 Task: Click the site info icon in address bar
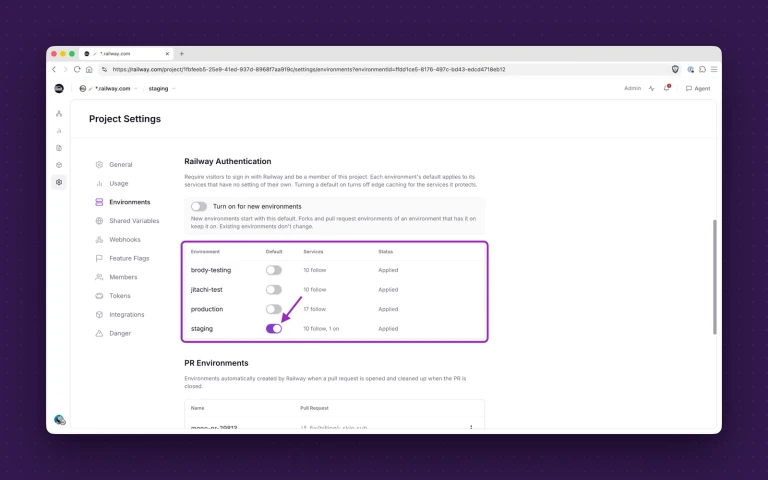pos(104,70)
